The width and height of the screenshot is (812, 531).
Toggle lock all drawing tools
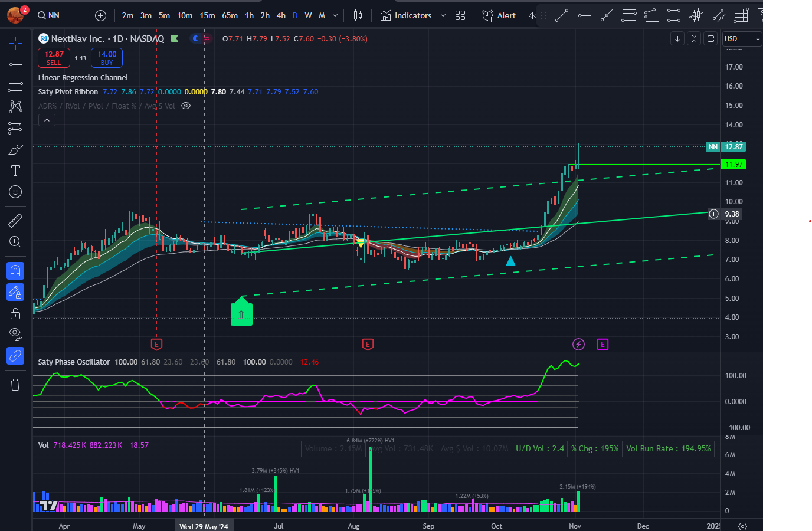15,313
